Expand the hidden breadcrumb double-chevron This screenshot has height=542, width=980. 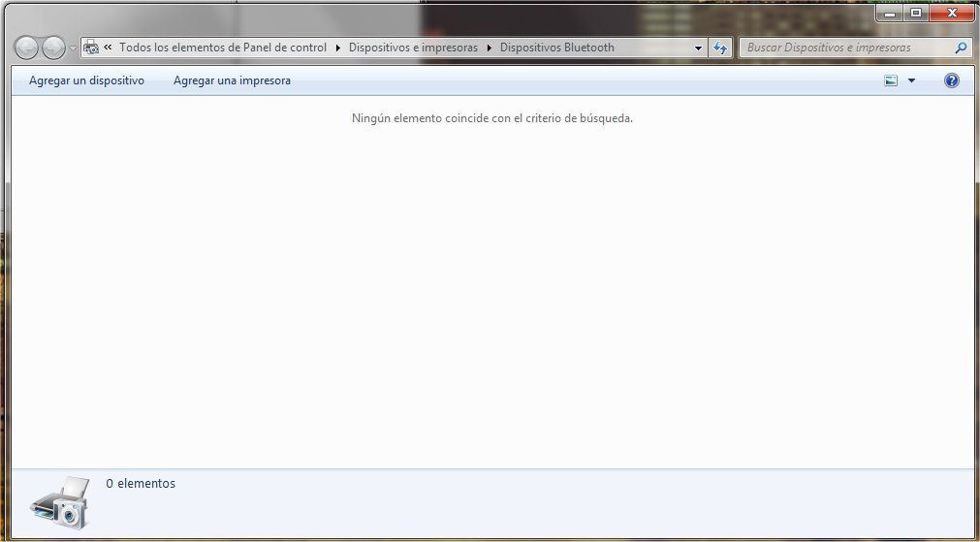(x=108, y=48)
